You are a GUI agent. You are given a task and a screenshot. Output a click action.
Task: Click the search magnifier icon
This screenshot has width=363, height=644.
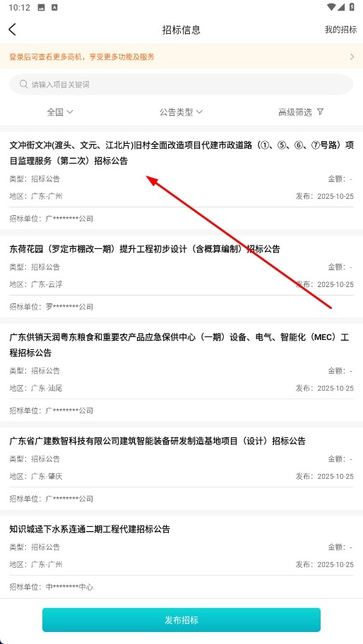[23, 84]
